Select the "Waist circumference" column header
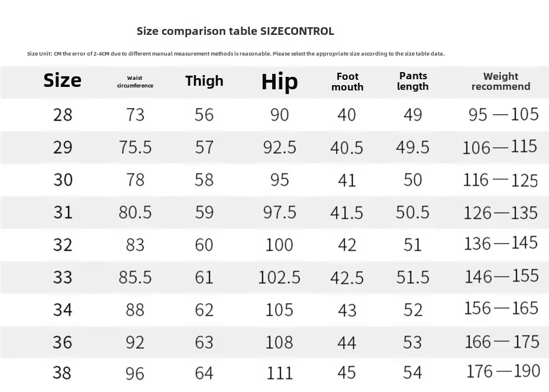The width and height of the screenshot is (549, 392). [134, 82]
